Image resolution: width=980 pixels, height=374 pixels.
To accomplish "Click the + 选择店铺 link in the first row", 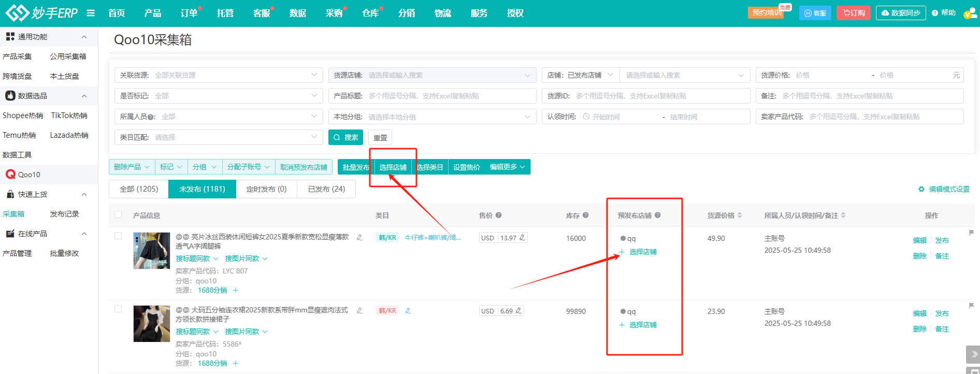I will (638, 252).
